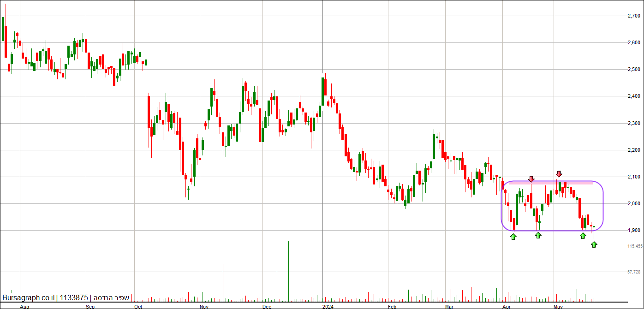
Task: Select the 2,700 price axis label
Action: click(634, 16)
